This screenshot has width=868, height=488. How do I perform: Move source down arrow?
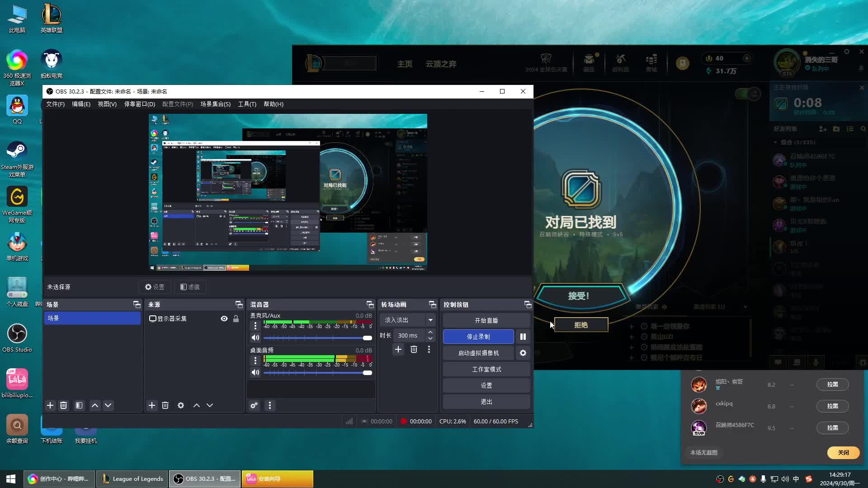(x=210, y=405)
